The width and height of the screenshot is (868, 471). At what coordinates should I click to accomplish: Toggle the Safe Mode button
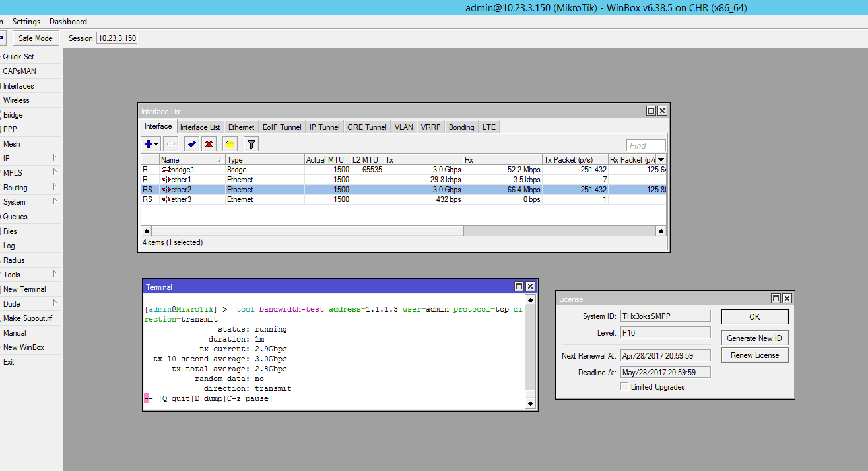(36, 38)
